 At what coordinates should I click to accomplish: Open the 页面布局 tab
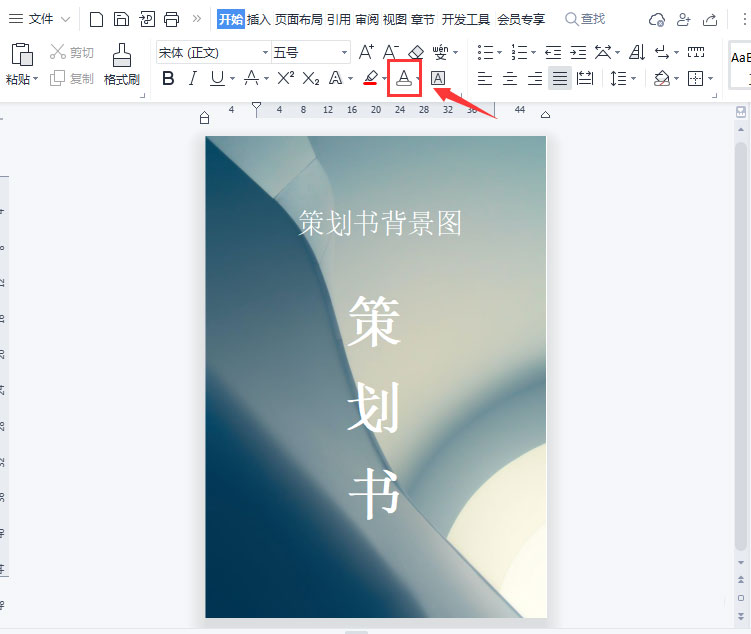coord(298,19)
